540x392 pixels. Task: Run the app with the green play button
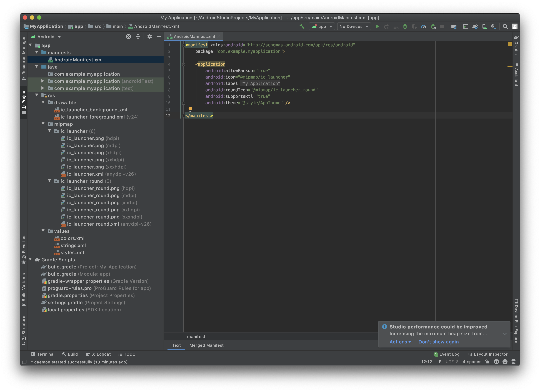[377, 26]
